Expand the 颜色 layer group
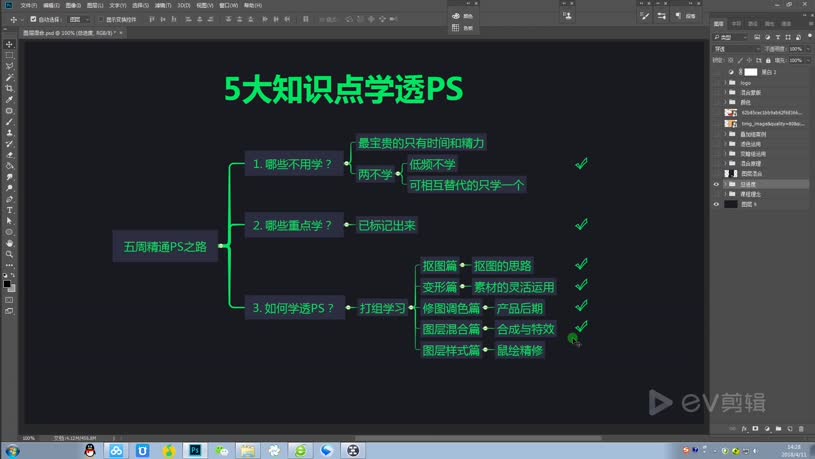 725,102
